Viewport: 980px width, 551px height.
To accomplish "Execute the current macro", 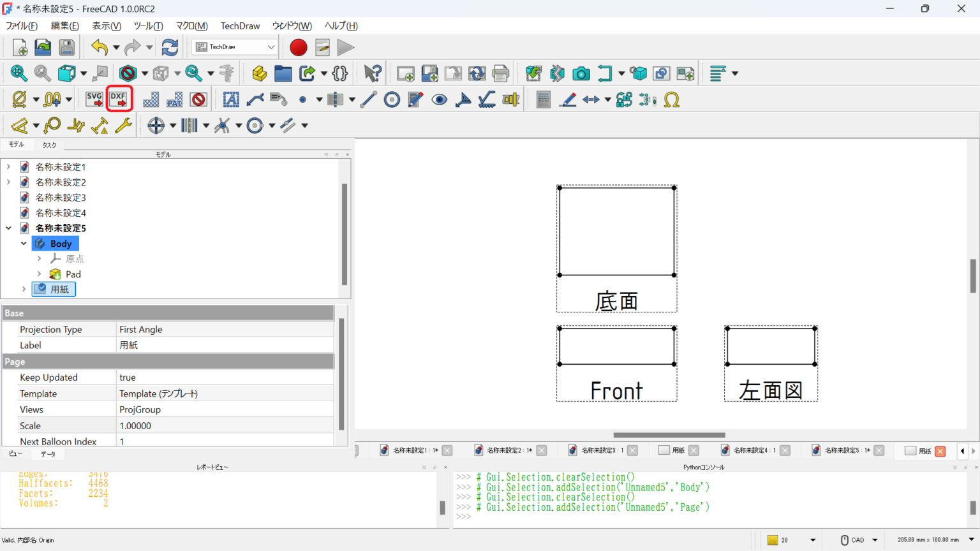I will (x=345, y=47).
